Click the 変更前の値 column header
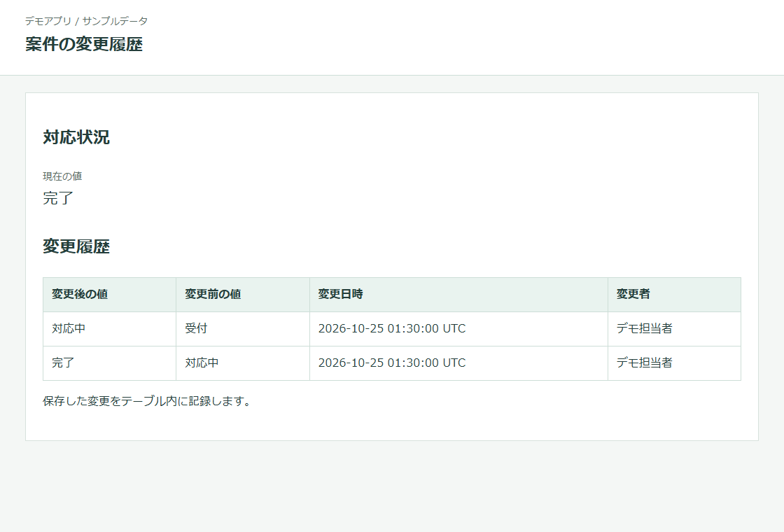This screenshot has height=532, width=784. [243, 295]
